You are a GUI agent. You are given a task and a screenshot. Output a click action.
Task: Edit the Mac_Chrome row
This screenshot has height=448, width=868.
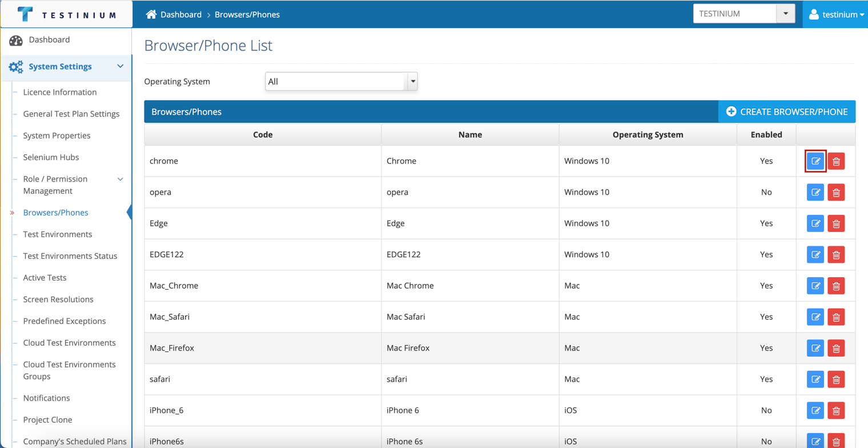[x=815, y=286]
